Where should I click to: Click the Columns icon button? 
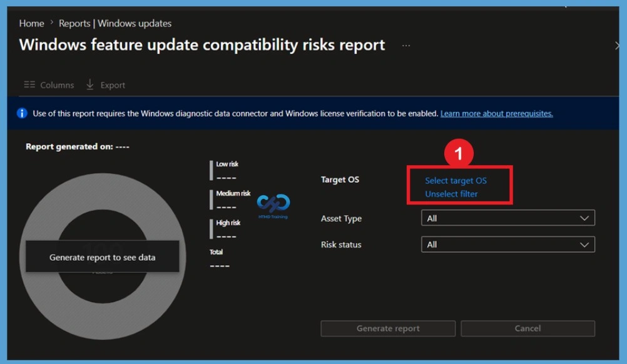(x=49, y=84)
